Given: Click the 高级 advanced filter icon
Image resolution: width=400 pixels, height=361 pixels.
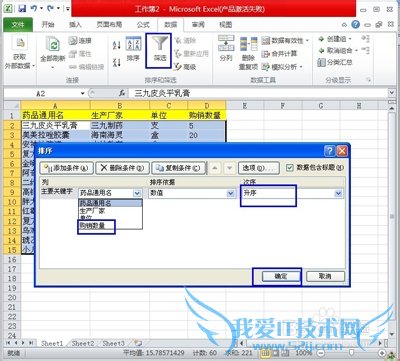Looking at the screenshot, I should tap(178, 67).
